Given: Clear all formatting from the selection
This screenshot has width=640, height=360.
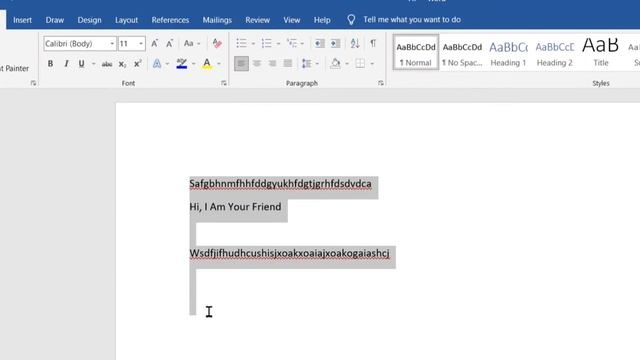Looking at the screenshot, I should [x=217, y=43].
